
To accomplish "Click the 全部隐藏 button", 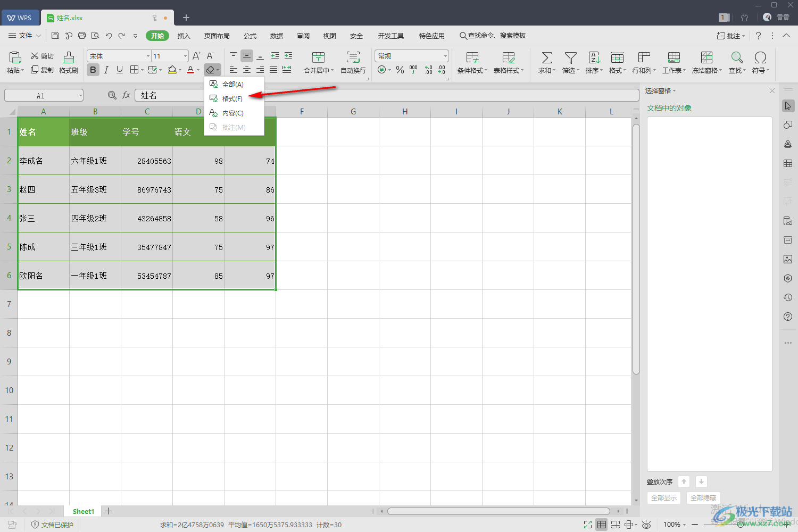I will 703,498.
